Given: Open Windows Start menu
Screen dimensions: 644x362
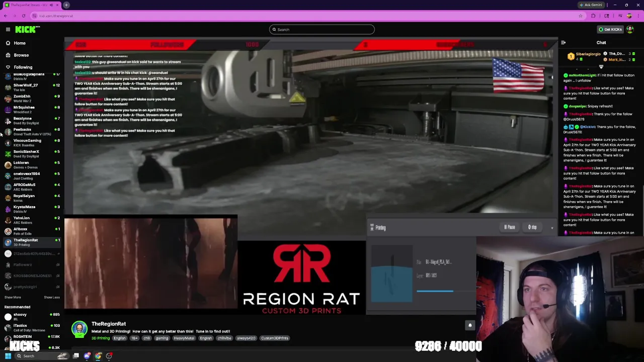Looking at the screenshot, I should pos(8,356).
